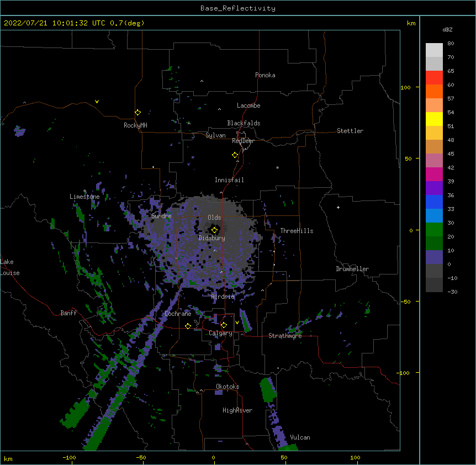Click the Sylvan label
This screenshot has width=476, height=465.
(x=215, y=135)
